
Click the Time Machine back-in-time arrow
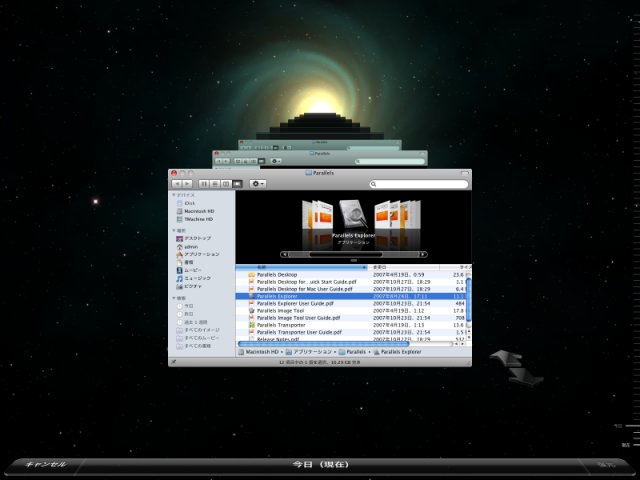pos(506,359)
